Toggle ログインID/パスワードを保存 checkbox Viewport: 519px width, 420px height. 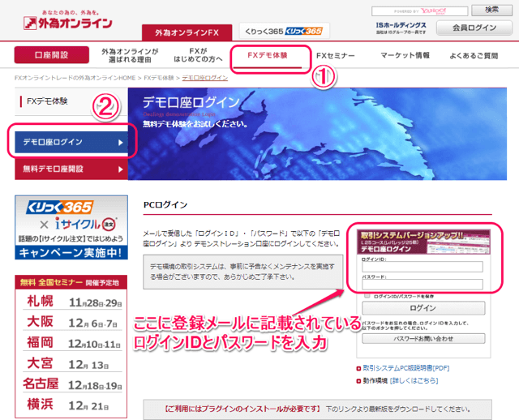pyautogui.click(x=367, y=296)
